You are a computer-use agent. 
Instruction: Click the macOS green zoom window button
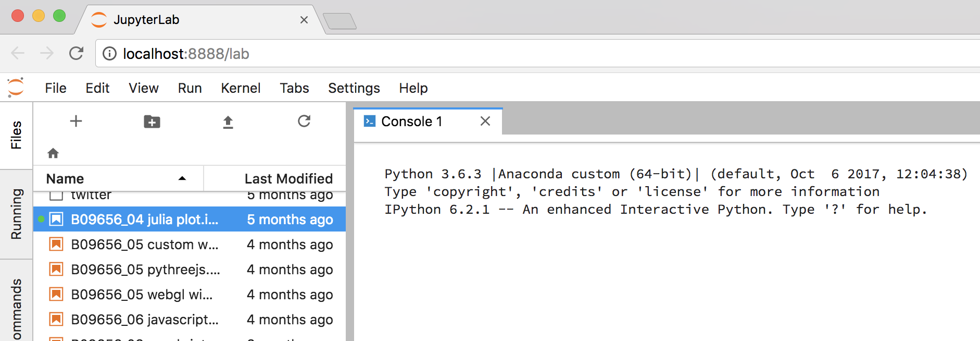[59, 16]
